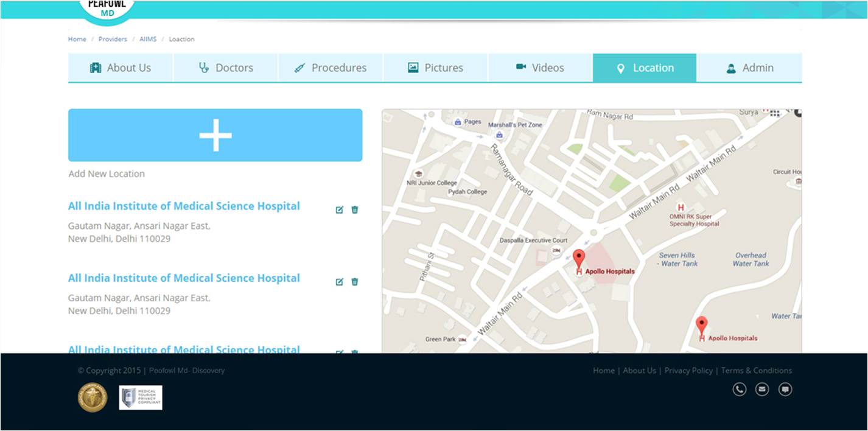Open the About Us tab
The image size is (868, 431).
[121, 68]
